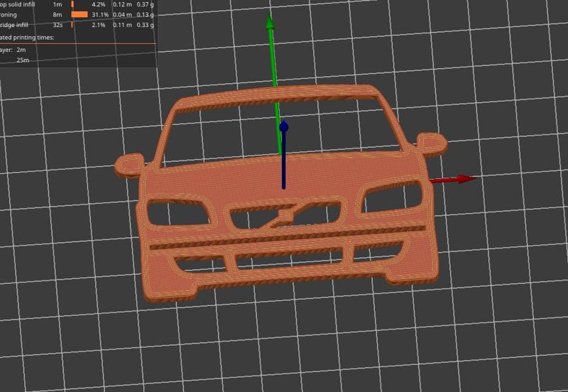The image size is (568, 392).
Task: Toggle the Ironing row in legend
Action: tap(77, 15)
